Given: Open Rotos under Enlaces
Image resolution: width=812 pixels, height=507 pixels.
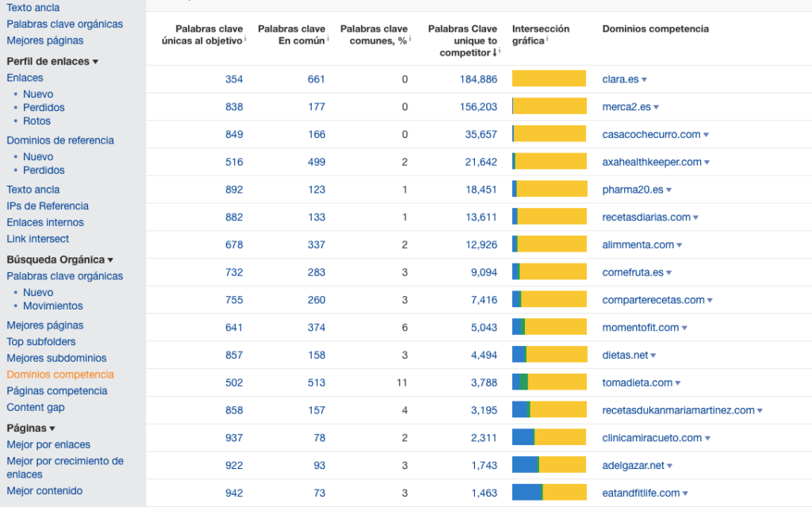Looking at the screenshot, I should pyautogui.click(x=36, y=121).
